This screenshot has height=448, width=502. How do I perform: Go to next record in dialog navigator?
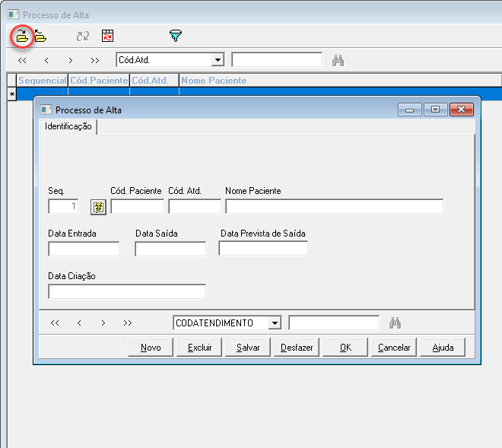[x=103, y=322]
